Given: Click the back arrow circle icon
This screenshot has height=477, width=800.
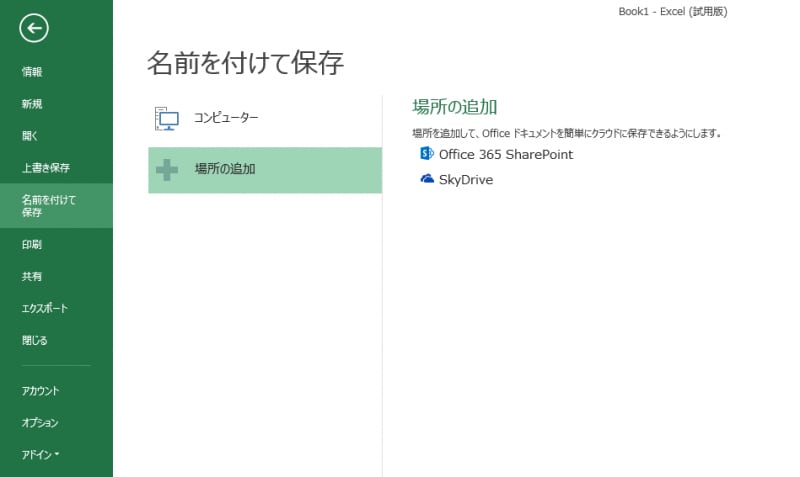Looking at the screenshot, I should click(x=34, y=28).
